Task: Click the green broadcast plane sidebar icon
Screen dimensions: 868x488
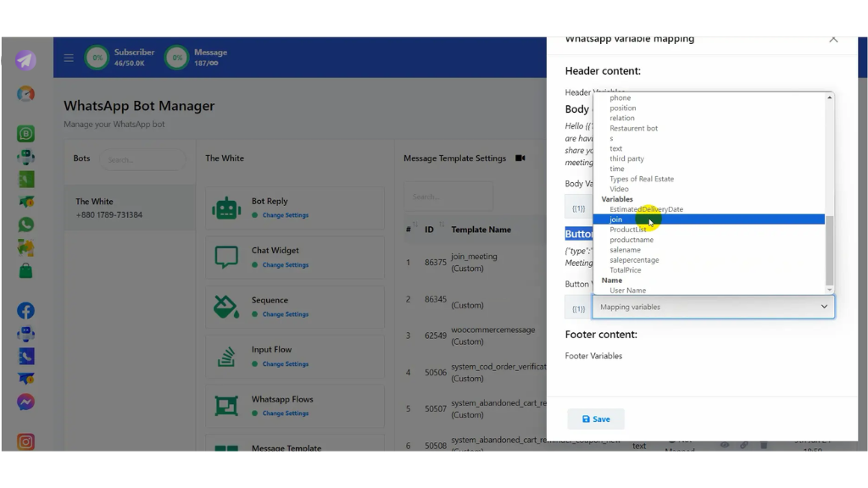Action: tap(25, 202)
